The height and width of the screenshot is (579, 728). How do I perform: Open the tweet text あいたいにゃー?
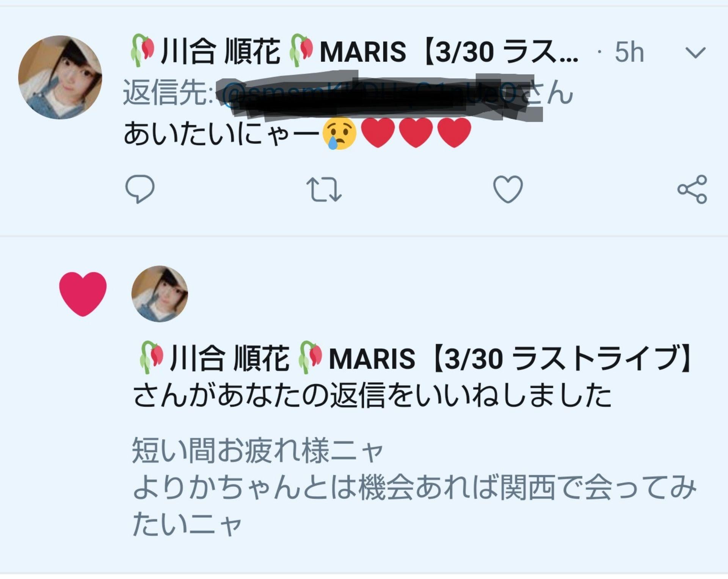click(222, 134)
